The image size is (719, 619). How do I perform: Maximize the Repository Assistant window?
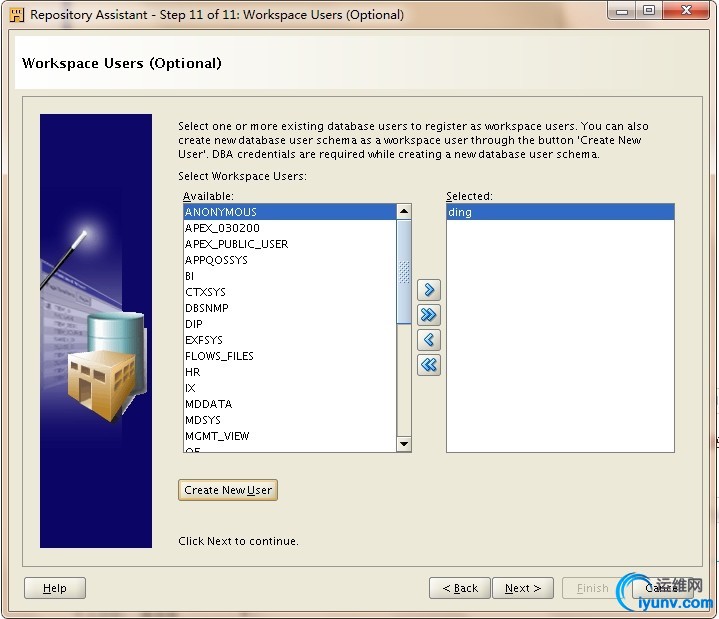tap(648, 11)
